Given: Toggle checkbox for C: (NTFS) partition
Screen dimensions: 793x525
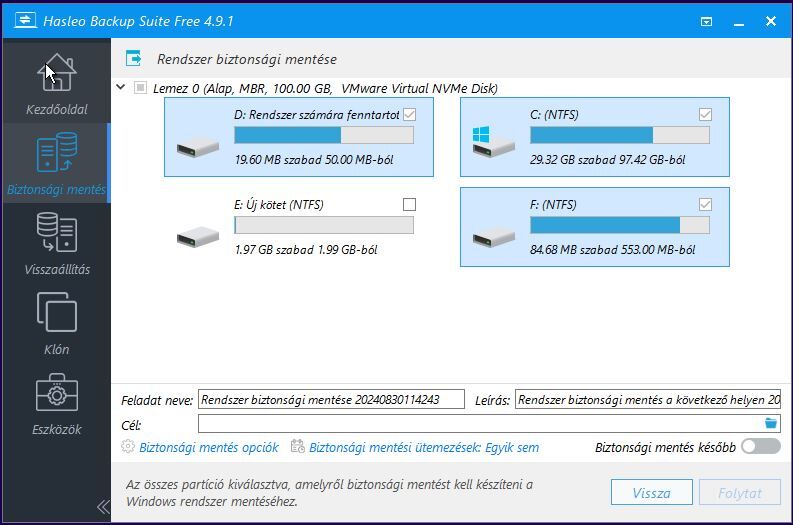Looking at the screenshot, I should (706, 115).
